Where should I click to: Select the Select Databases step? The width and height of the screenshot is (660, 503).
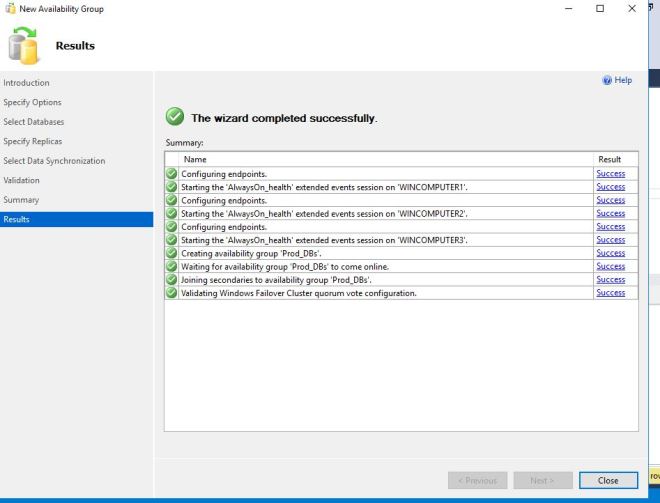(x=35, y=122)
